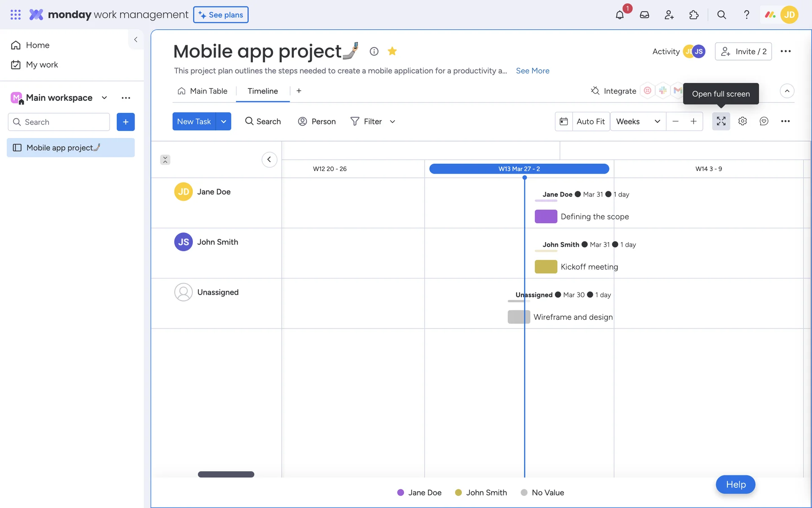
Task: Click the See More description link
Action: [x=532, y=71]
